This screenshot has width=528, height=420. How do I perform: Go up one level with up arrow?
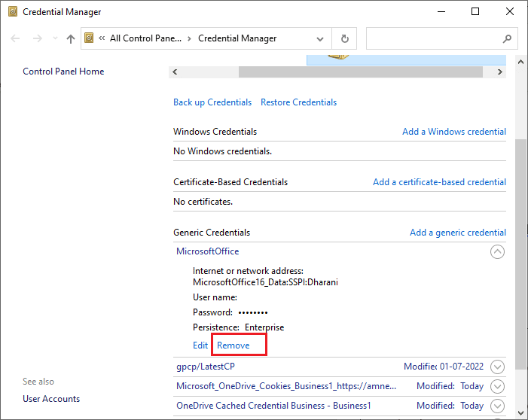click(x=70, y=38)
